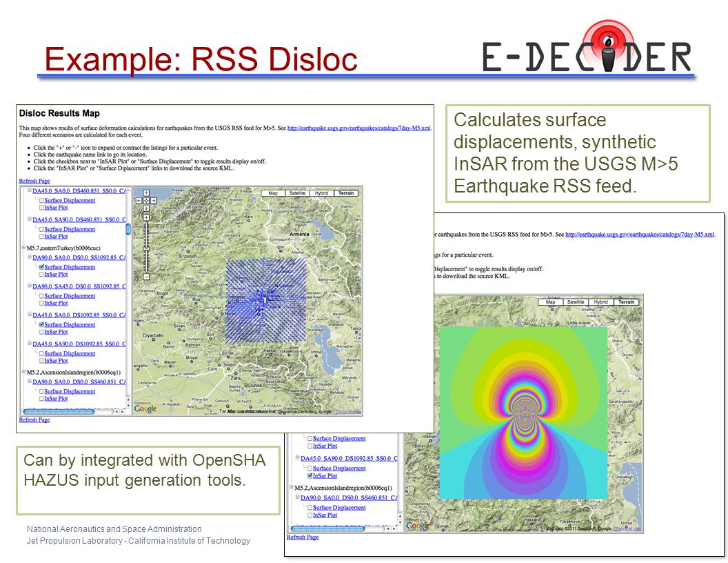Viewport: 728px width, 563px height.
Task: Click down arrow of back window tree scrollbar
Action: pyautogui.click(x=401, y=522)
